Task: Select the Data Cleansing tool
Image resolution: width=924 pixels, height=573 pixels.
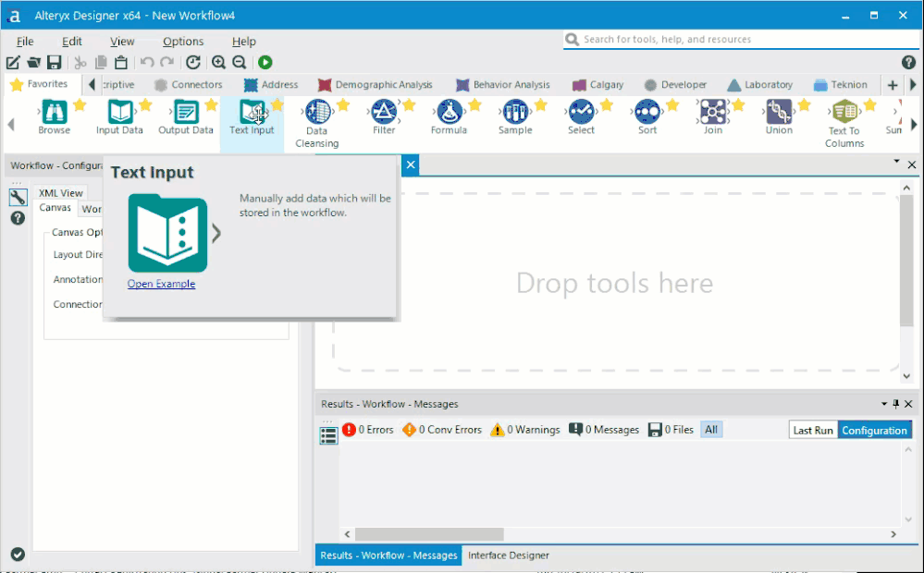Action: coord(317,112)
